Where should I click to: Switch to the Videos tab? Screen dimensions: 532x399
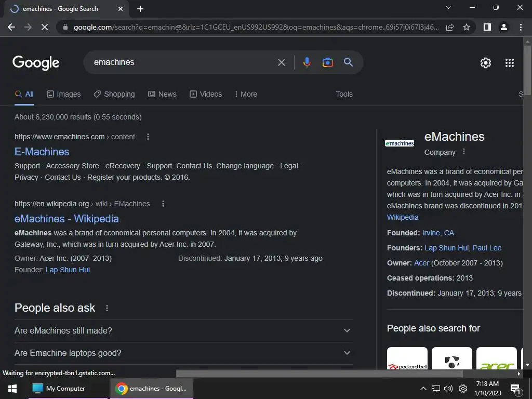coord(206,95)
